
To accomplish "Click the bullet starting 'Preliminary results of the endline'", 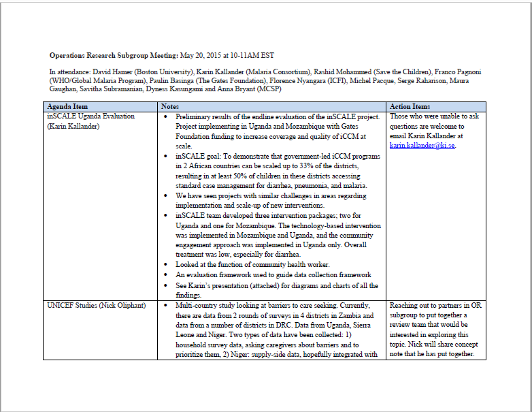I will [278, 131].
